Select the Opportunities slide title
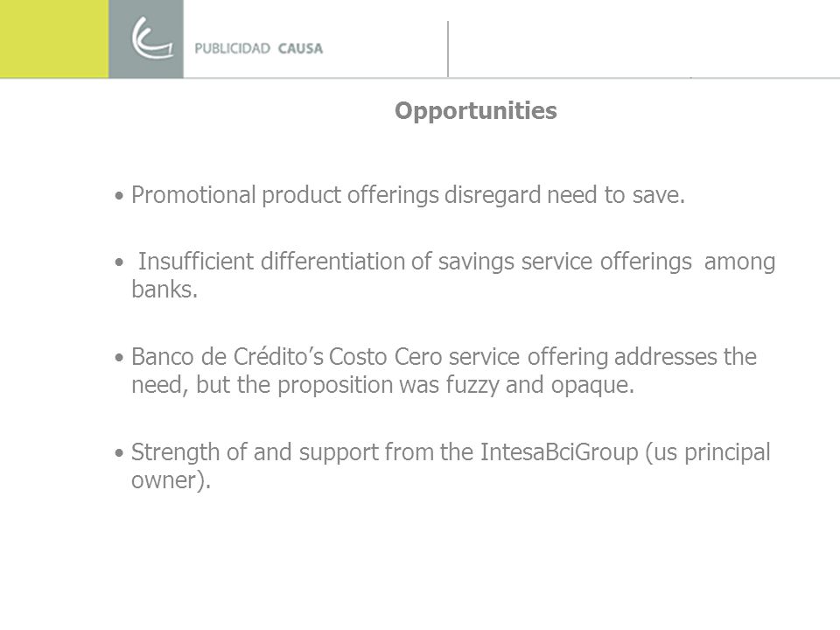The image size is (840, 630). pyautogui.click(x=476, y=110)
